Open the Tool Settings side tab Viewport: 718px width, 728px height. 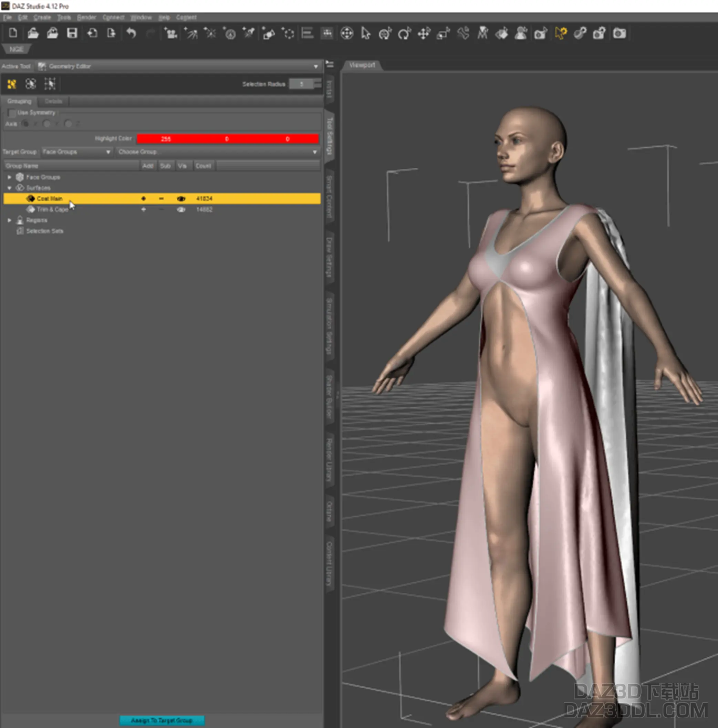pyautogui.click(x=329, y=136)
